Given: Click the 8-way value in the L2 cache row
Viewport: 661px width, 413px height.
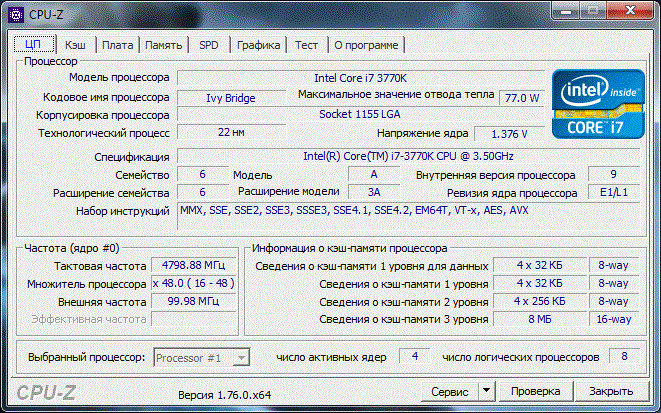Looking at the screenshot, I should point(614,301).
